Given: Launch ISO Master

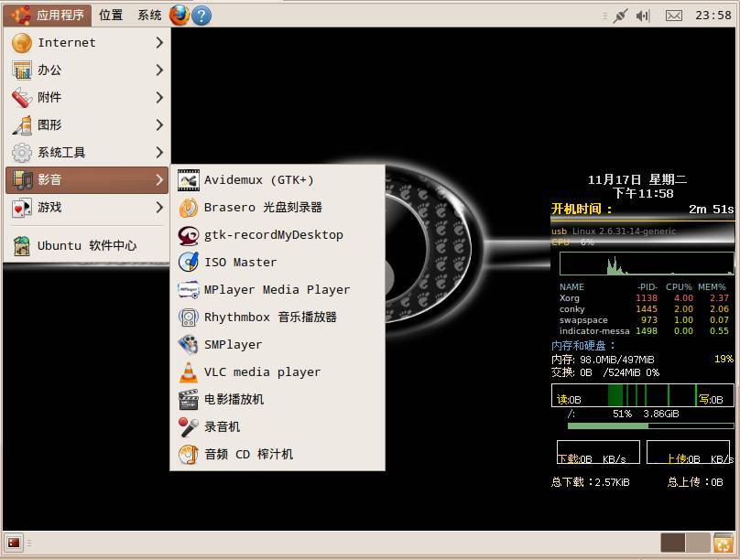Looking at the screenshot, I should pyautogui.click(x=277, y=262).
